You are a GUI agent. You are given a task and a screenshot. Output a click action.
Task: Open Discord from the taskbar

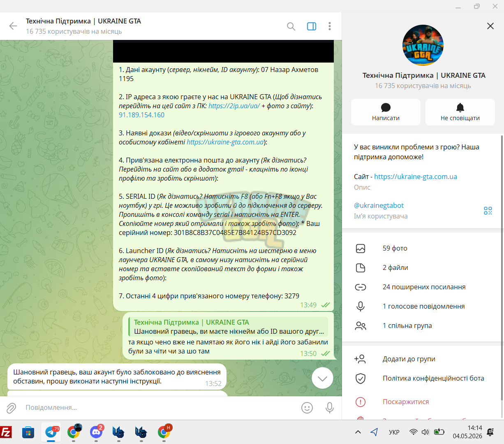click(96, 432)
